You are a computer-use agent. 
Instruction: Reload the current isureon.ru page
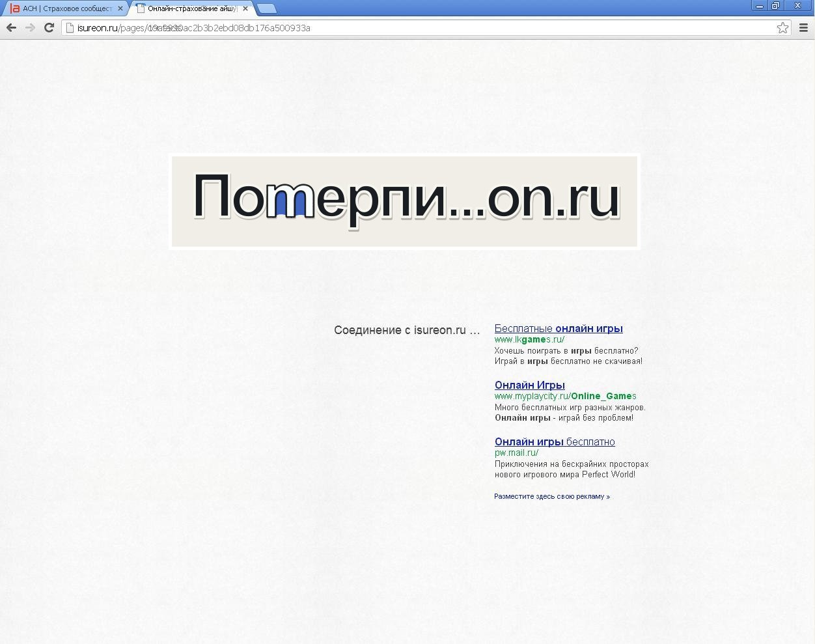(49, 27)
